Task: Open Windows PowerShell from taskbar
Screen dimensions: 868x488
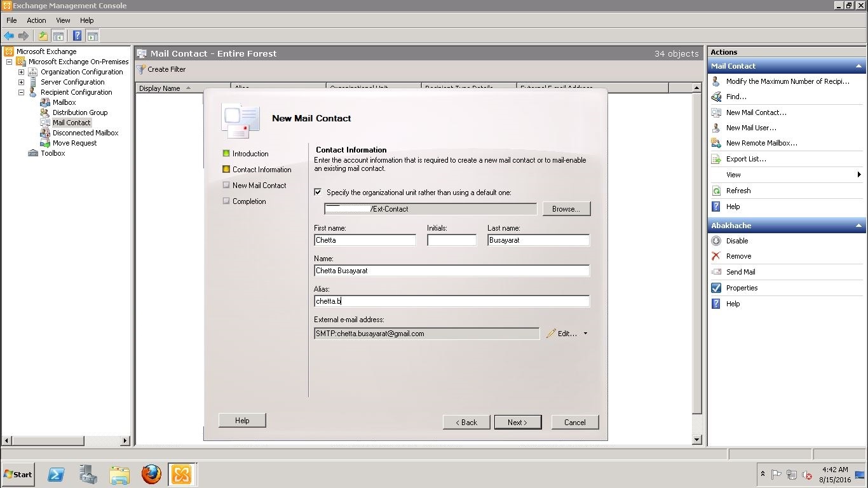Action: pos(56,474)
